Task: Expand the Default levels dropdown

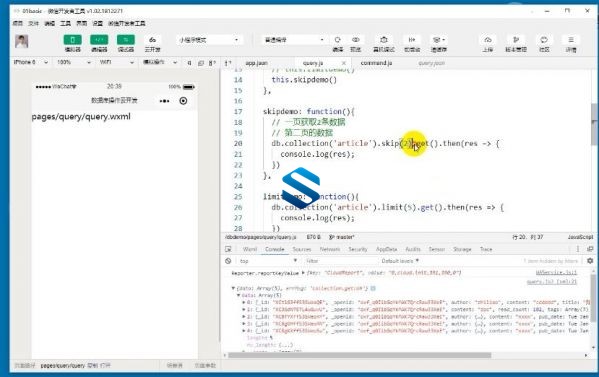Action: coord(400,261)
